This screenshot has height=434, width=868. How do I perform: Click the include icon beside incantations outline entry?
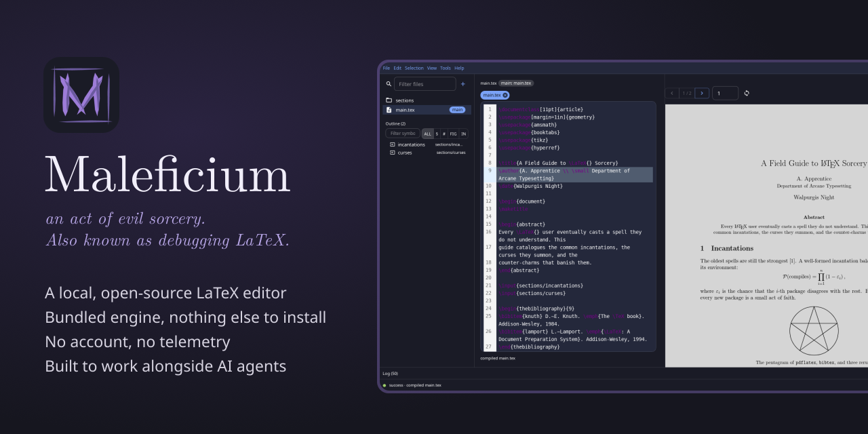[392, 144]
